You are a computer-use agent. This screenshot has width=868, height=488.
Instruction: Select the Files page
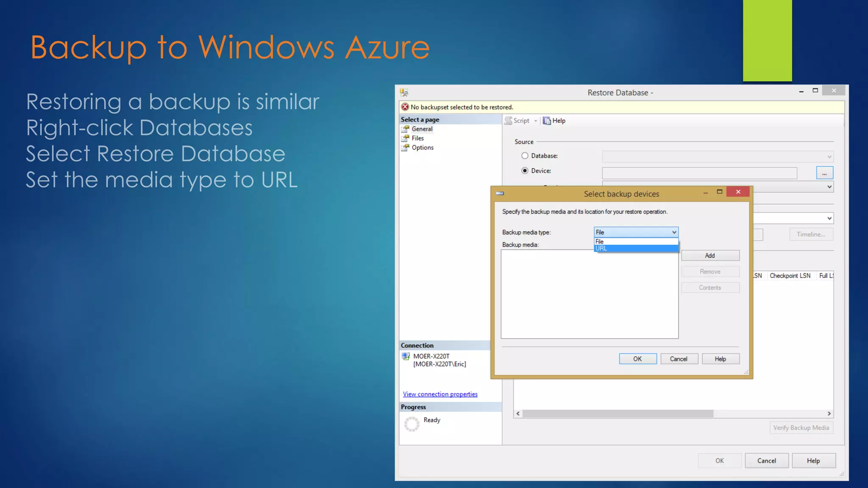click(x=417, y=138)
